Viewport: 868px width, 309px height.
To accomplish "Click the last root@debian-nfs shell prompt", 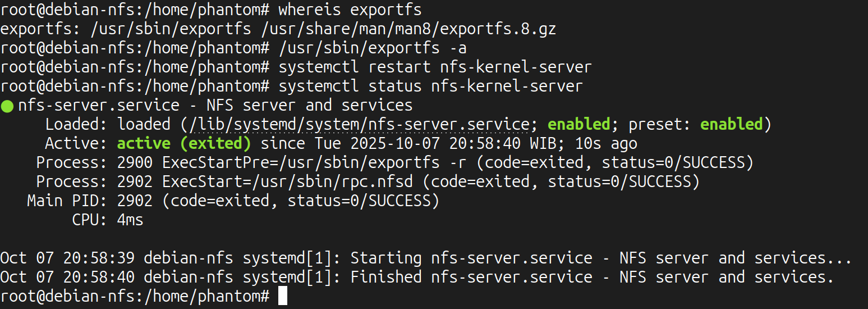I will pyautogui.click(x=135, y=296).
